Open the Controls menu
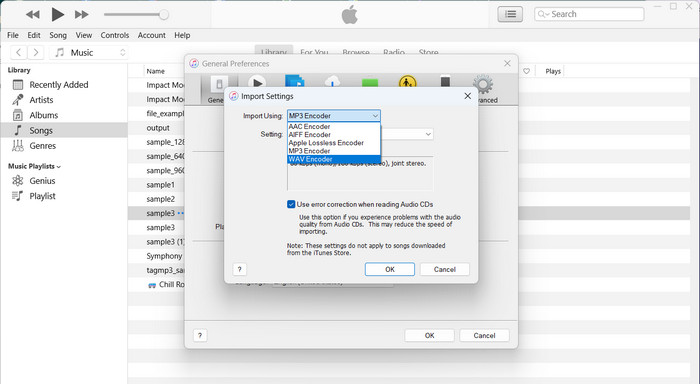The image size is (700, 384). (115, 35)
